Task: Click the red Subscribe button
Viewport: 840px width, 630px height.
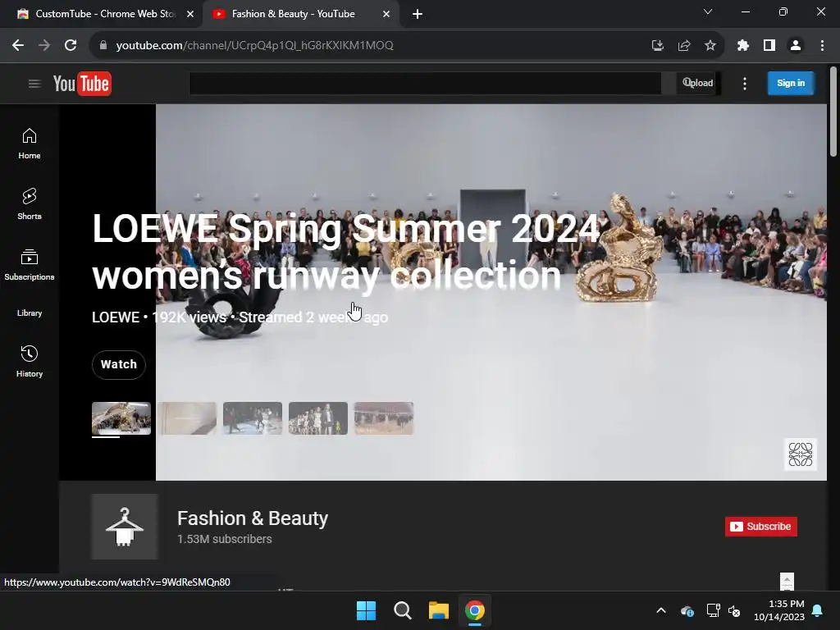Action: (761, 527)
